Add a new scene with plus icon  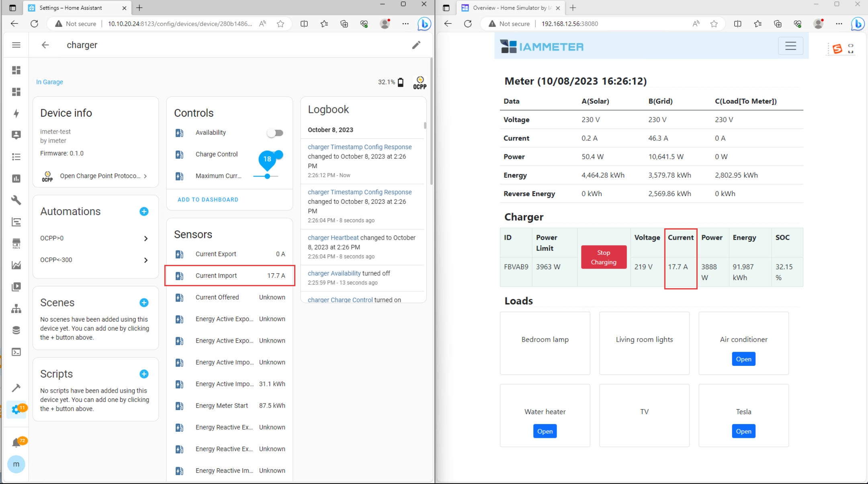[x=144, y=303]
